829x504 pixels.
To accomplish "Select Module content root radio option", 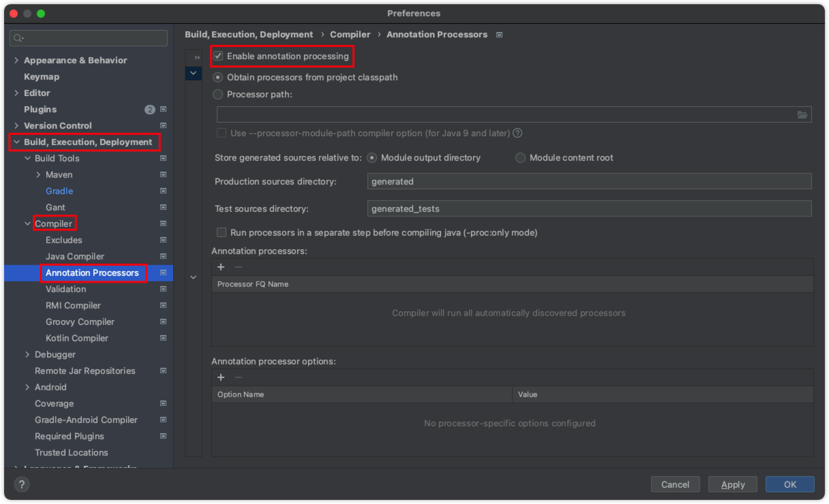I will (520, 158).
